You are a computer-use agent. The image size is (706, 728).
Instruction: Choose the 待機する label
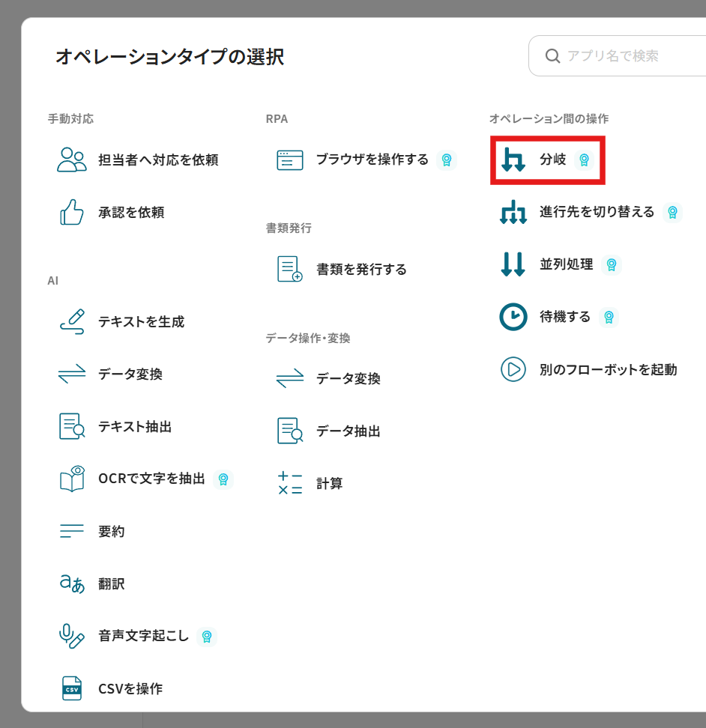click(565, 317)
